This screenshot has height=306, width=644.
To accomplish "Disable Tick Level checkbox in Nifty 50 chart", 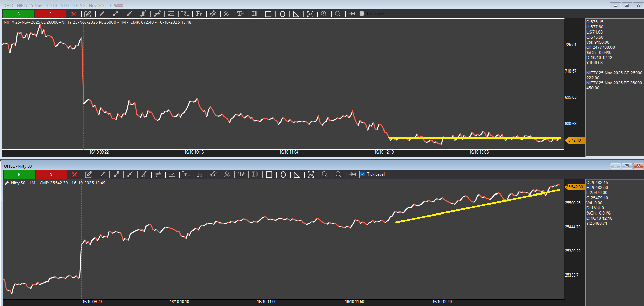I will [363, 174].
